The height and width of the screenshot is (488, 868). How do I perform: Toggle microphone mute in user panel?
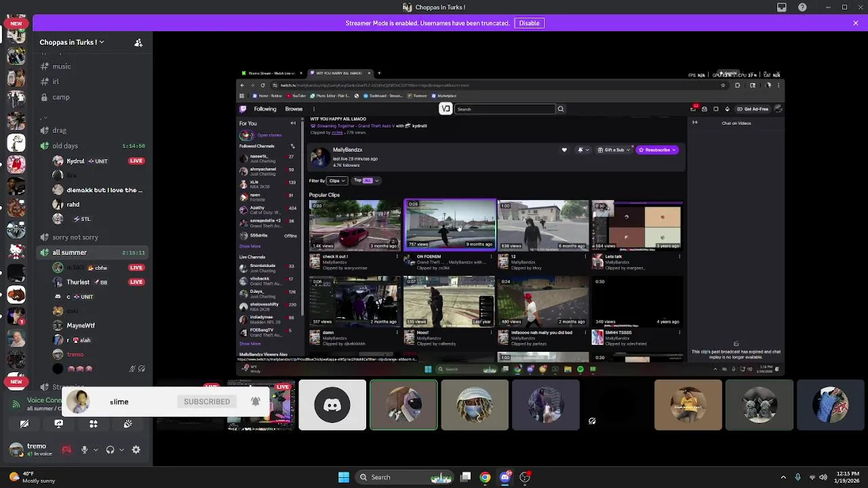[x=84, y=449]
